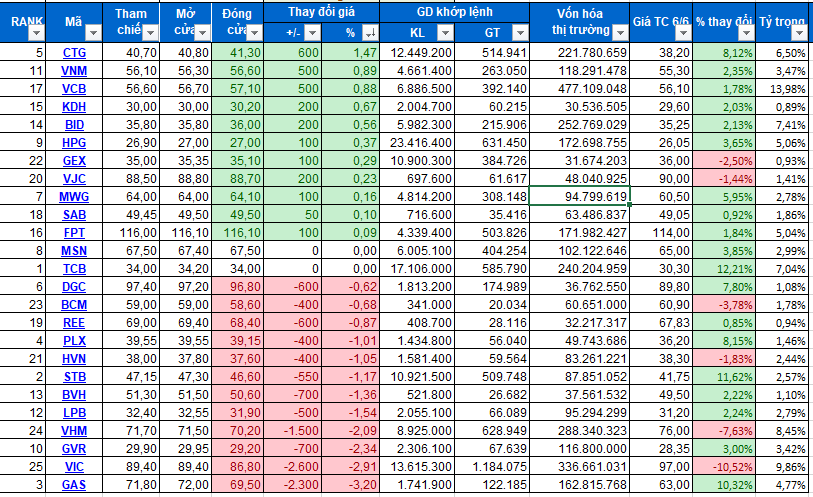
Task: Select Giá TC cell 114,00
Action: [x=661, y=233]
